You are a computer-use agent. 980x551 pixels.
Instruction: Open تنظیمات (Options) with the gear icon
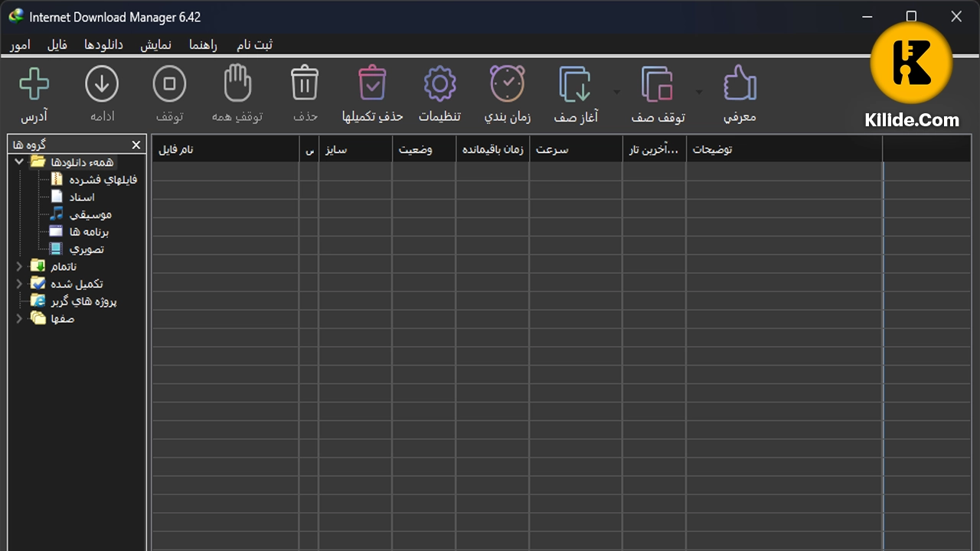(439, 84)
